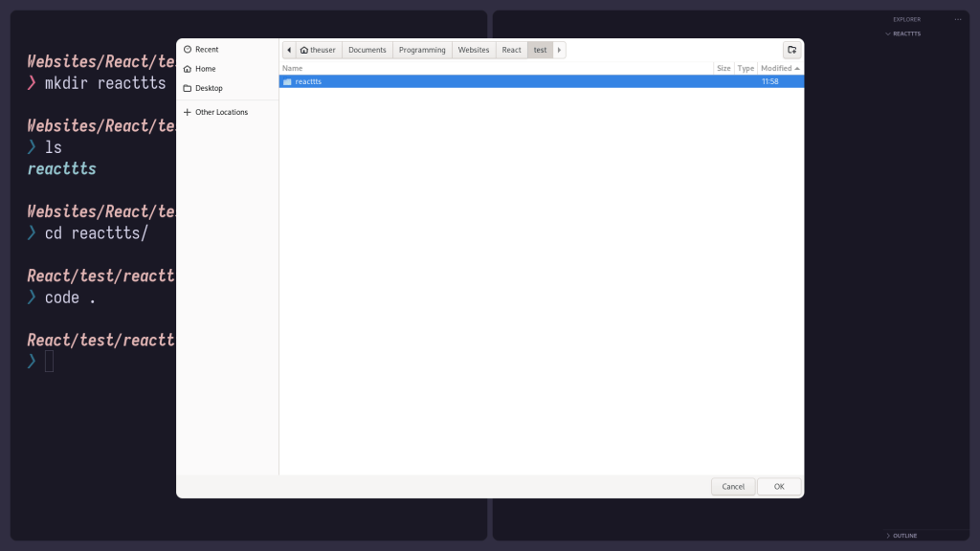Sort files by Name column
Viewport: 980px width, 551px height.
pyautogui.click(x=496, y=69)
